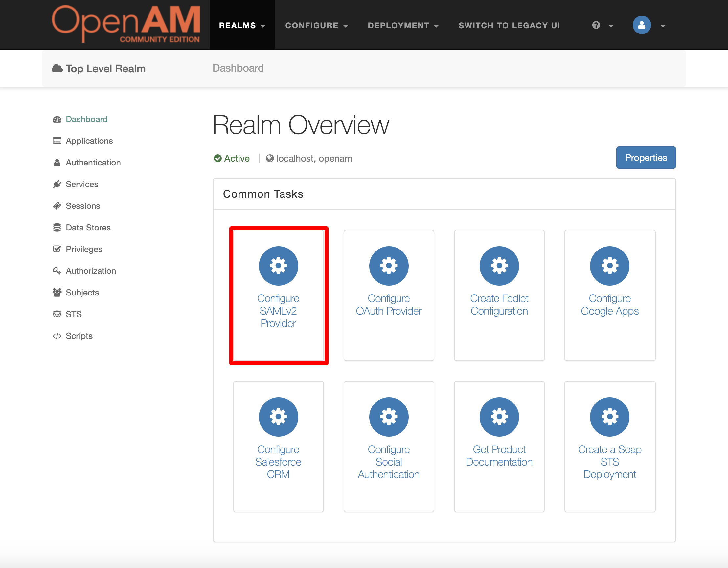Image resolution: width=728 pixels, height=568 pixels.
Task: Click the Top Level Realm cloud icon
Action: point(57,68)
